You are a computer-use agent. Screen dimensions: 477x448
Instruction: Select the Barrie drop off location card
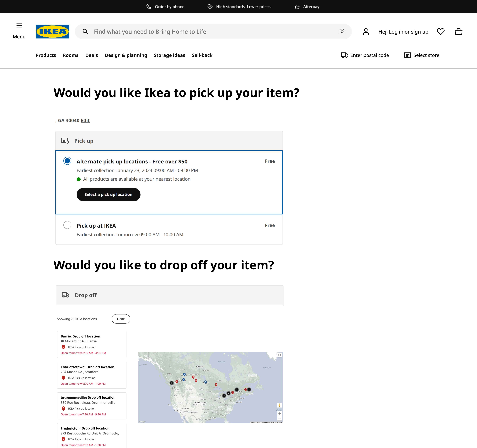coord(92,344)
